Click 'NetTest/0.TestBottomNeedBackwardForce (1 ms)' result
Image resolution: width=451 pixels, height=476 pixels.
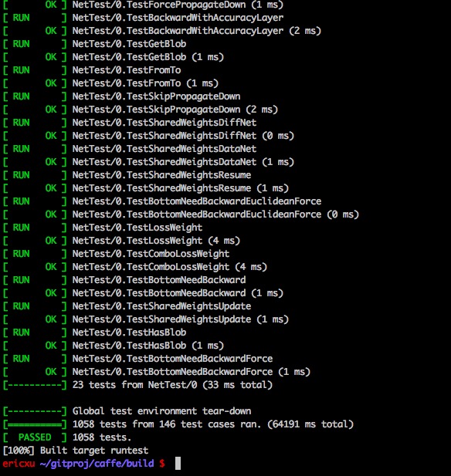192,372
